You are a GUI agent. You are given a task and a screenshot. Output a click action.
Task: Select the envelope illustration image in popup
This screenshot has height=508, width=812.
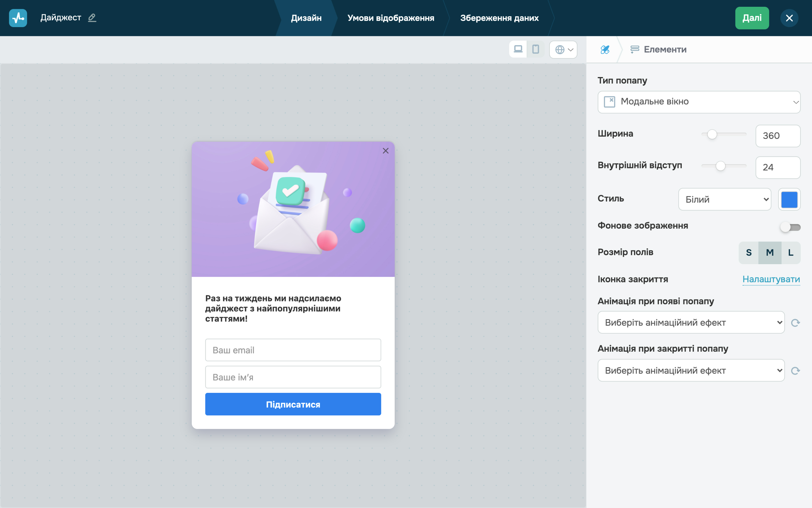click(x=293, y=209)
